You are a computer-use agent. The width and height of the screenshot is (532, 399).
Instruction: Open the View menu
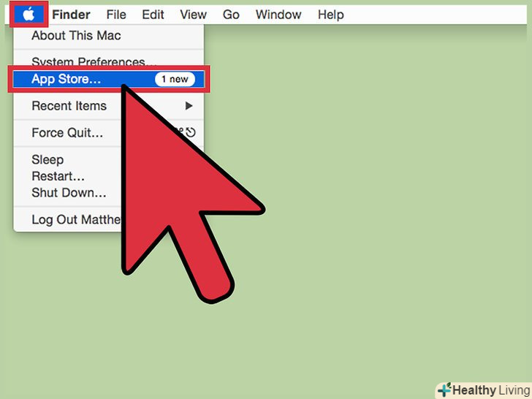[x=193, y=15]
